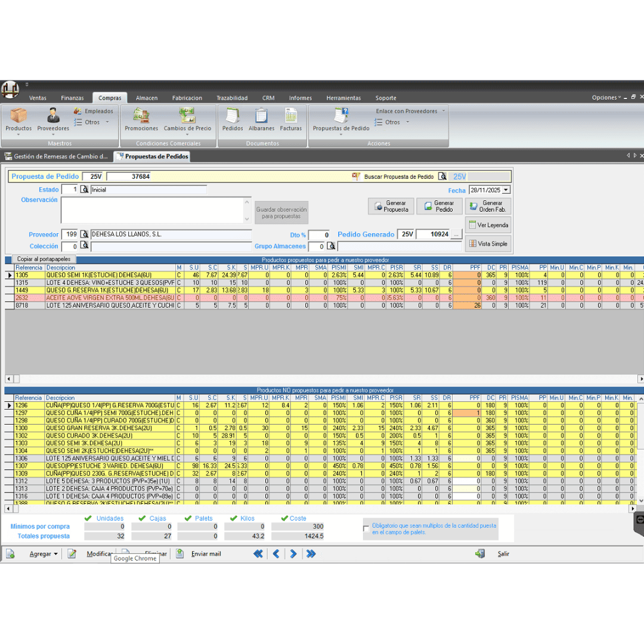This screenshot has height=644, width=644.
Task: Click the Generar Pedido button
Action: pos(439,206)
